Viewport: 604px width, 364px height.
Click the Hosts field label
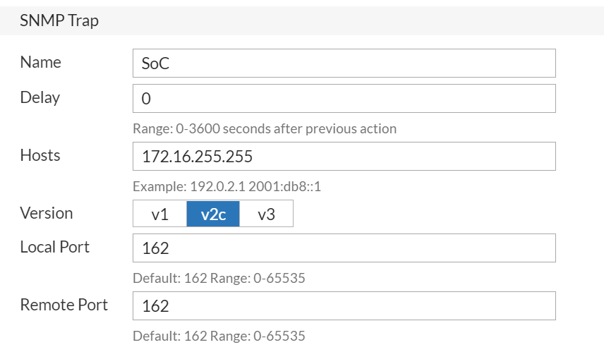40,155
